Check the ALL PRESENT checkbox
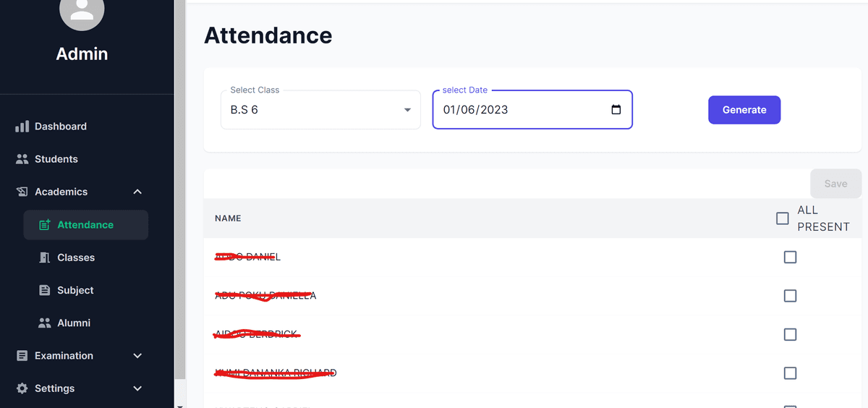This screenshot has height=408, width=868. click(782, 218)
